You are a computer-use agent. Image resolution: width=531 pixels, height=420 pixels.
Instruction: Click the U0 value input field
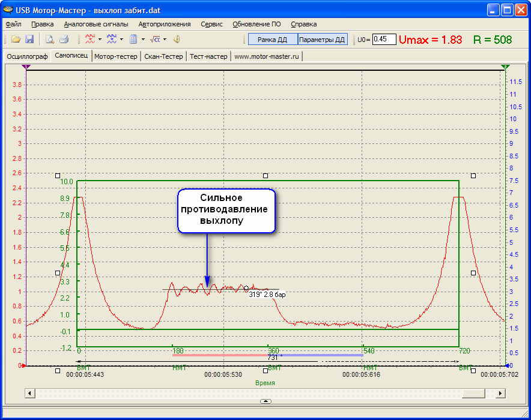384,40
